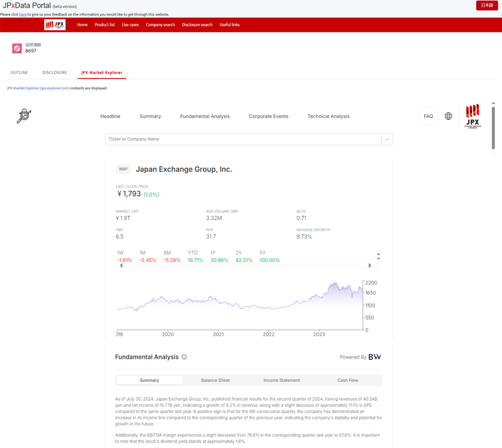502x448 pixels.
Task: Open Use cases in the navigation bar
Action: pos(130,25)
